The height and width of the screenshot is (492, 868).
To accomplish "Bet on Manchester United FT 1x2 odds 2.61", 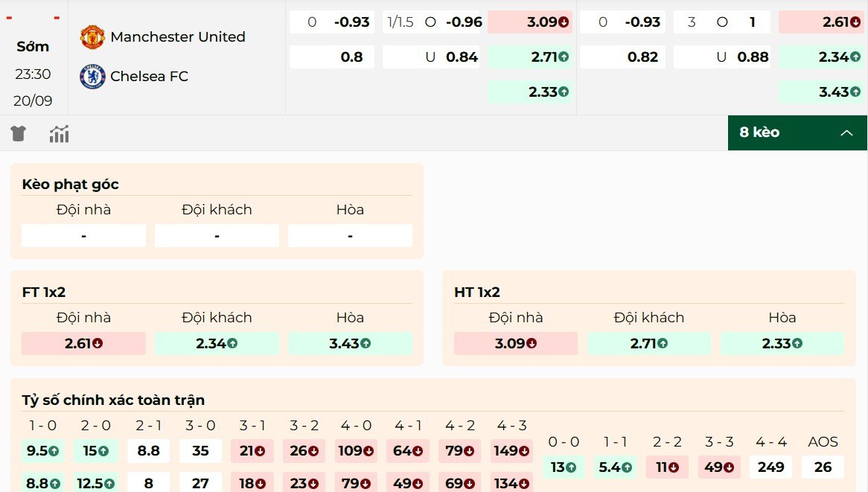I will (83, 343).
